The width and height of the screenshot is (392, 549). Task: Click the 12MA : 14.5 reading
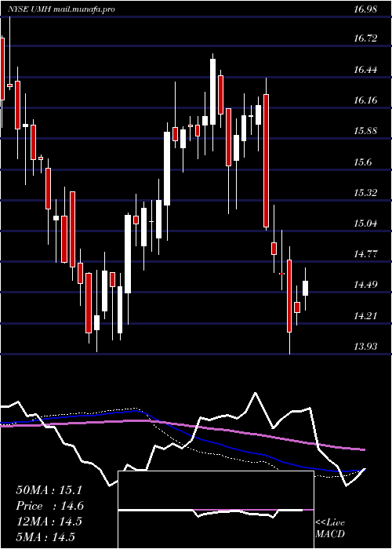[49, 522]
